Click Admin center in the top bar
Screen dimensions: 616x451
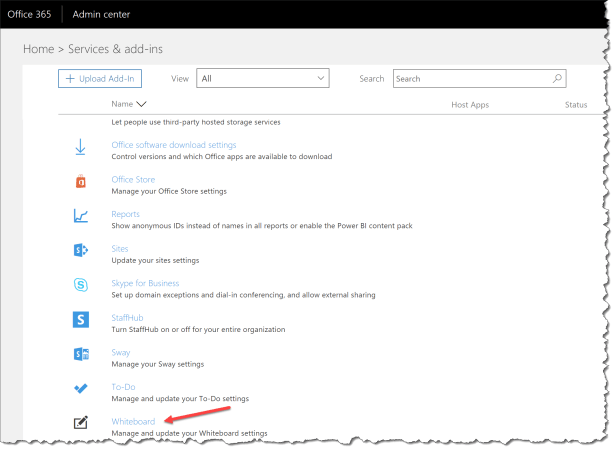(x=101, y=14)
